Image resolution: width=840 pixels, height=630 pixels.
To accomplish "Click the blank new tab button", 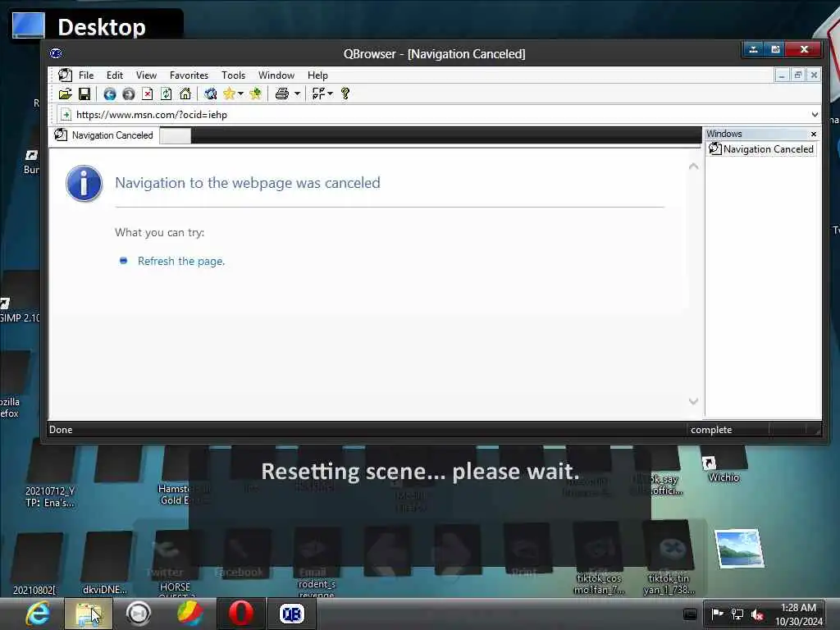I will tap(176, 136).
